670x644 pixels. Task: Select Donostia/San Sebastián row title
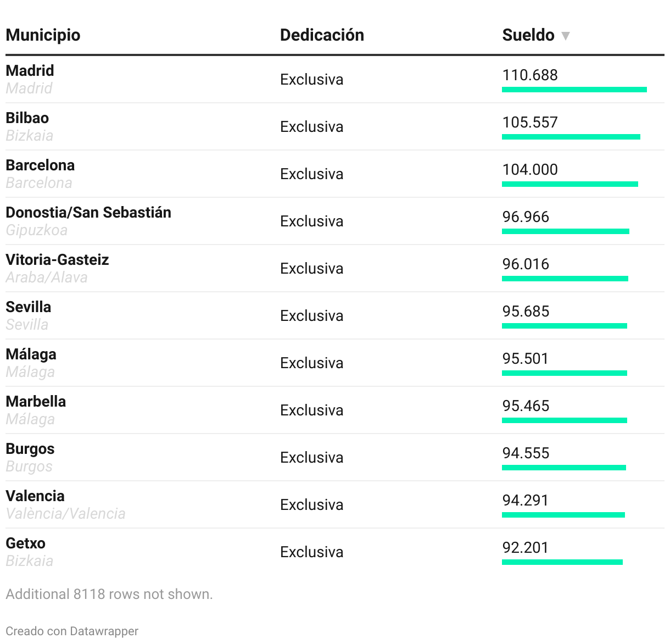coord(88,212)
